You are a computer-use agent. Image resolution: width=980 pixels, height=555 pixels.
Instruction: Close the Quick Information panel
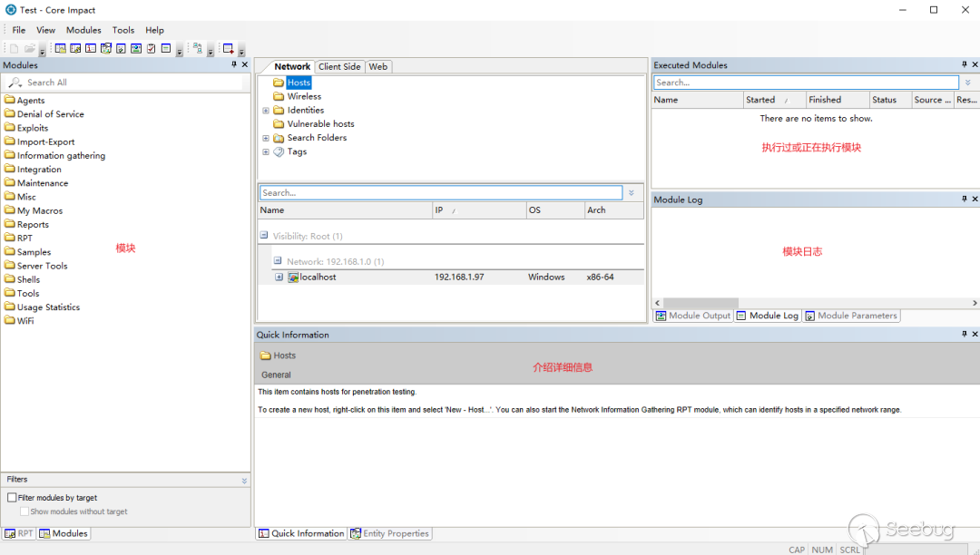pos(975,334)
